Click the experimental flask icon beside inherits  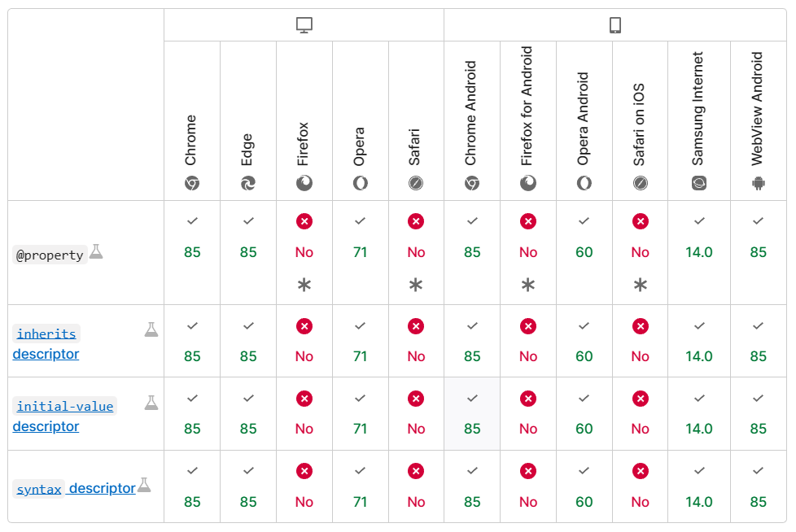151,329
